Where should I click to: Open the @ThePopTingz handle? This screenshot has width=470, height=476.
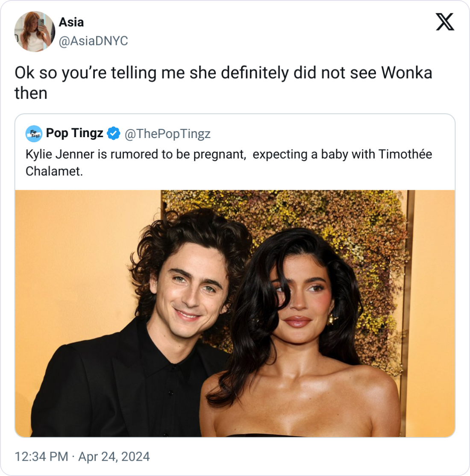[x=167, y=134]
